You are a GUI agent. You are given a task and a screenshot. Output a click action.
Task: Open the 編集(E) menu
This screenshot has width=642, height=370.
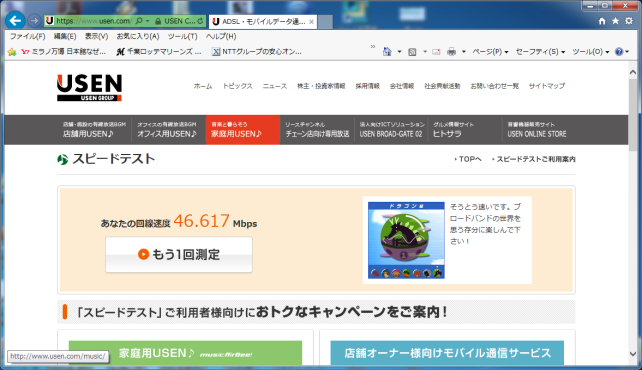[65, 36]
